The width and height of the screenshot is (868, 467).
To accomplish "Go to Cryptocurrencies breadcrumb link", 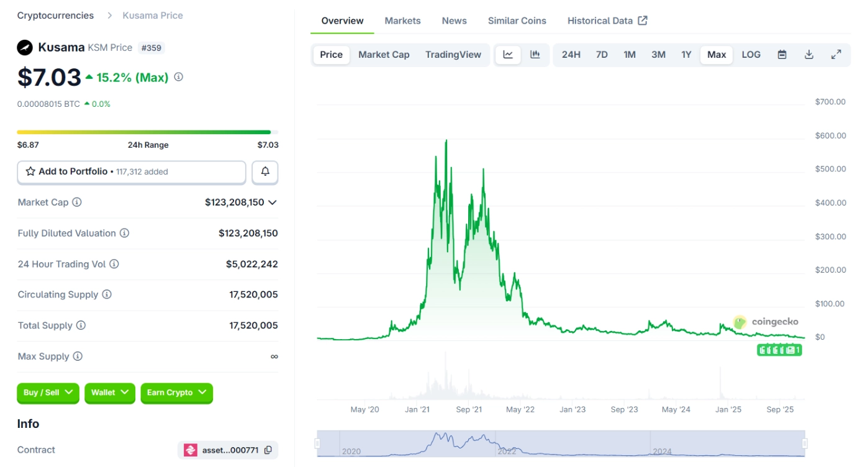I will 55,16.
